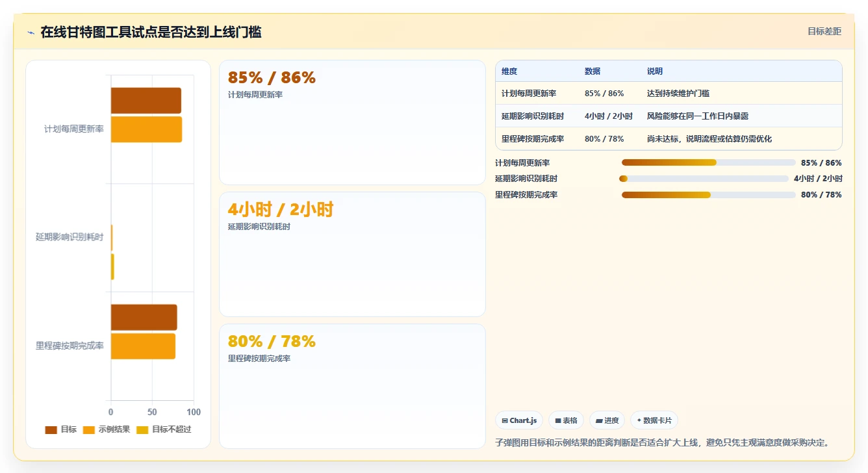The height and width of the screenshot is (473, 868).
Task: Click the 计划每周更新率 progress bar
Action: pyautogui.click(x=709, y=162)
